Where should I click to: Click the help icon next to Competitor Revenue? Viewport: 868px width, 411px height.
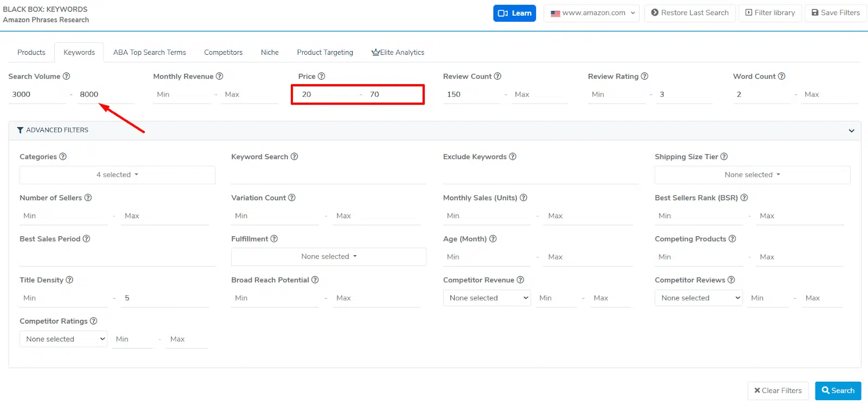pos(520,280)
